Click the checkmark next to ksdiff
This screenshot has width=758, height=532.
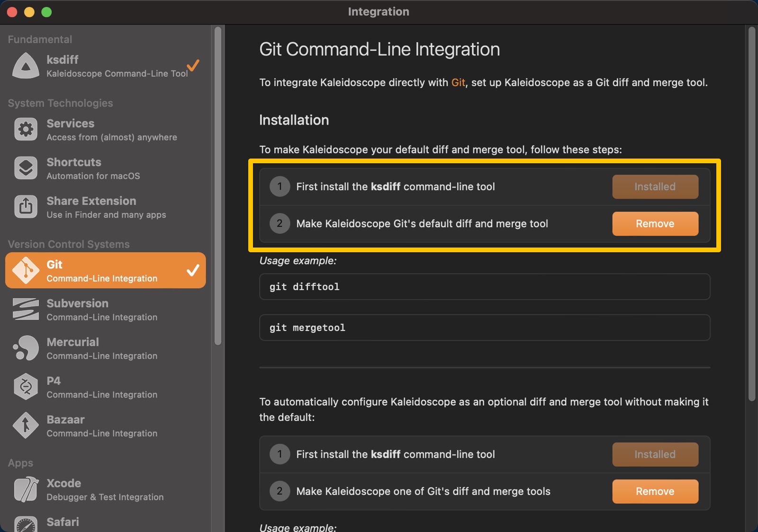pyautogui.click(x=194, y=66)
